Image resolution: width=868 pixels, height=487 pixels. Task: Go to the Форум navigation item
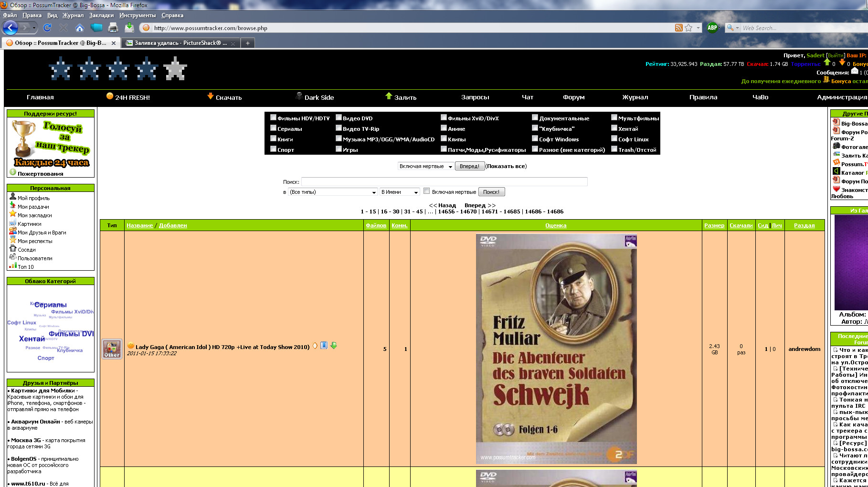573,97
